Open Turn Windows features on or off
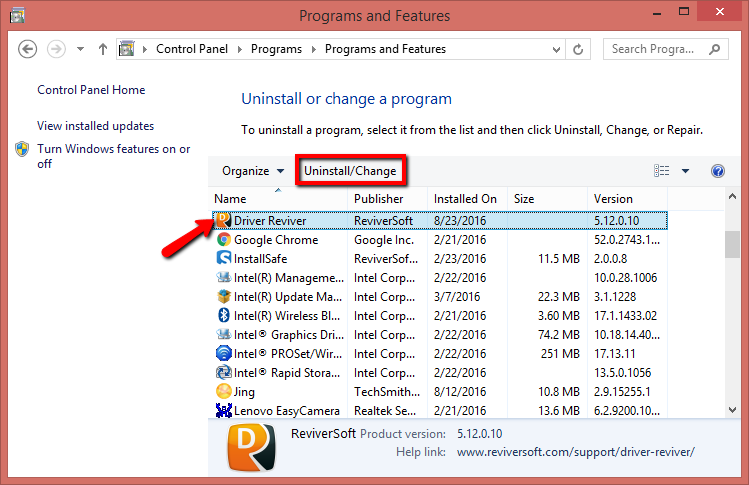The image size is (749, 485). [114, 156]
